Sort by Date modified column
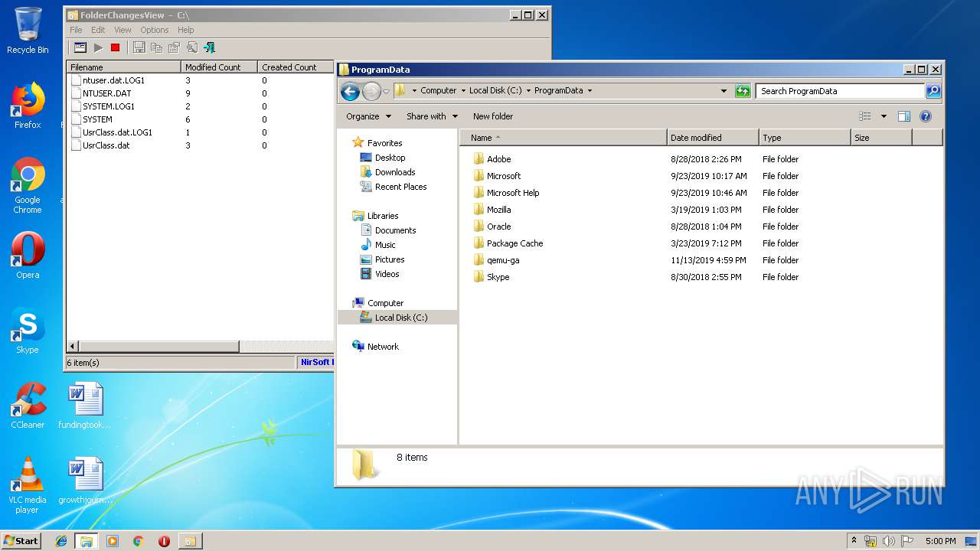Screen dimensions: 980x551 pyautogui.click(x=713, y=138)
